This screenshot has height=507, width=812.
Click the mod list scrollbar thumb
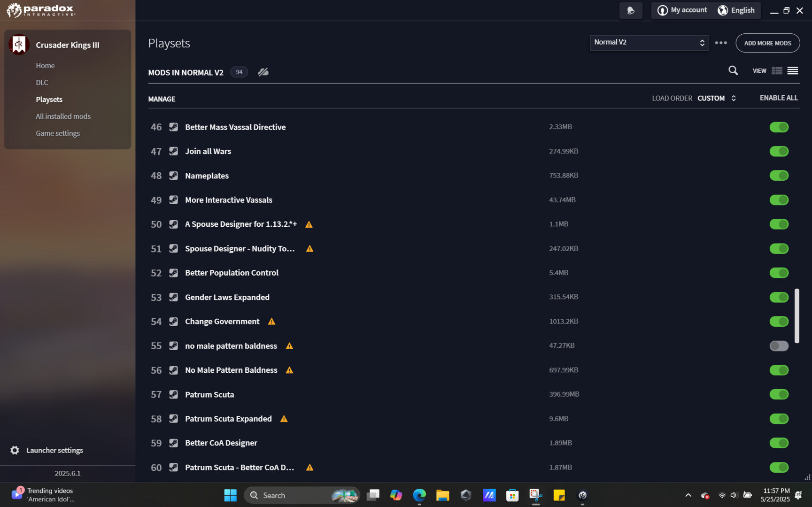pos(797,315)
